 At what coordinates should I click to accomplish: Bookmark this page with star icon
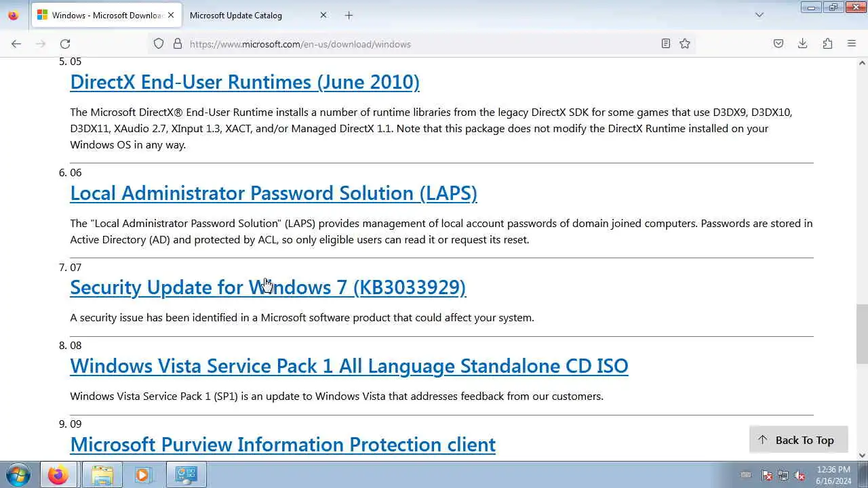click(685, 43)
